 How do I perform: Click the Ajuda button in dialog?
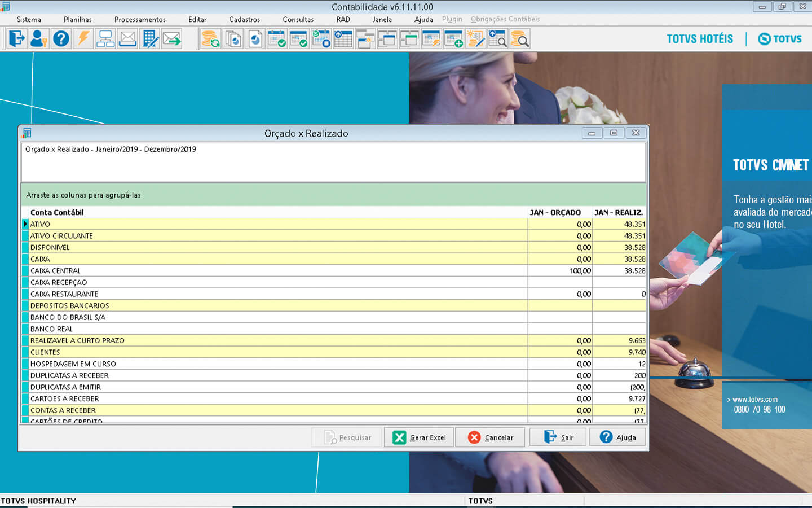[617, 437]
